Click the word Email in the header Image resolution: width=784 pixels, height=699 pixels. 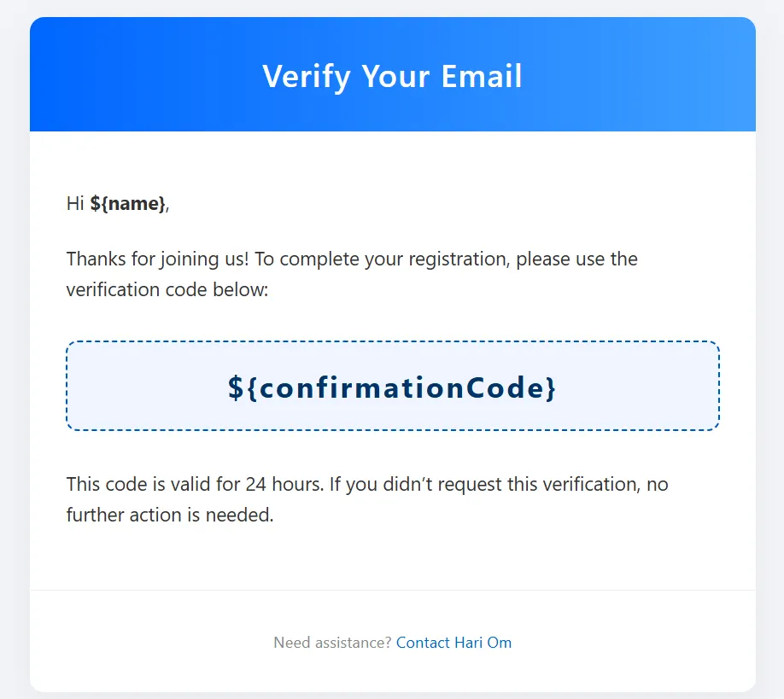(x=482, y=76)
